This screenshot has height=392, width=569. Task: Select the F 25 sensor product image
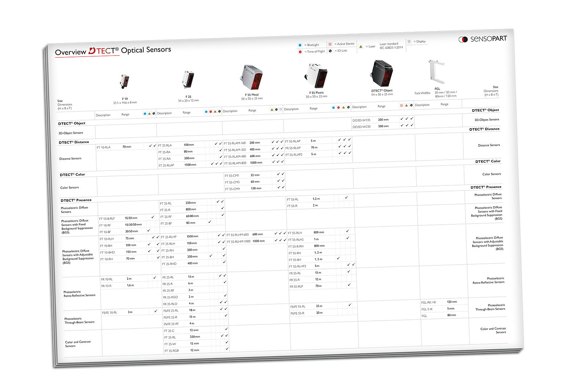click(188, 79)
